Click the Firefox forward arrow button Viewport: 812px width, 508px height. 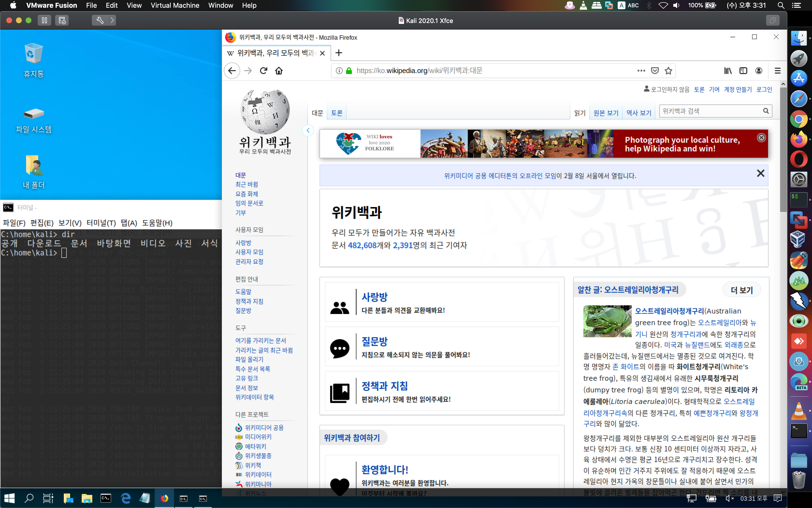pyautogui.click(x=248, y=71)
